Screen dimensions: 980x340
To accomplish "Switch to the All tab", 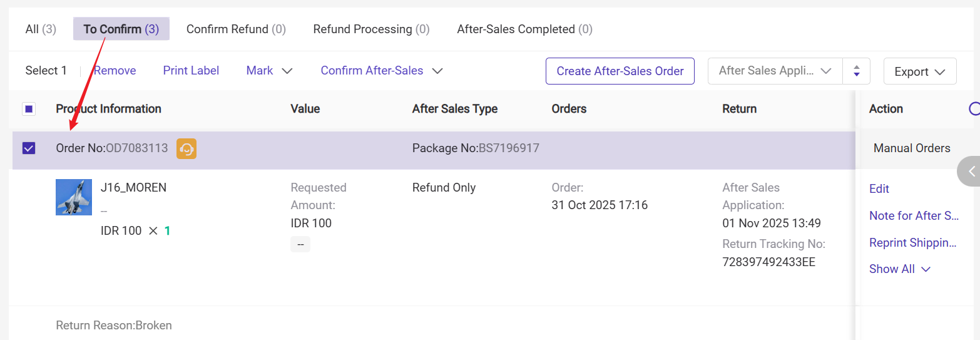I will click(x=41, y=29).
